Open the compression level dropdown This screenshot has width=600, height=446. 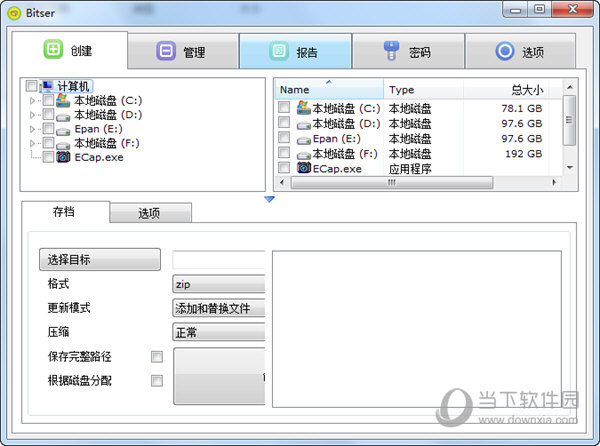[x=219, y=332]
